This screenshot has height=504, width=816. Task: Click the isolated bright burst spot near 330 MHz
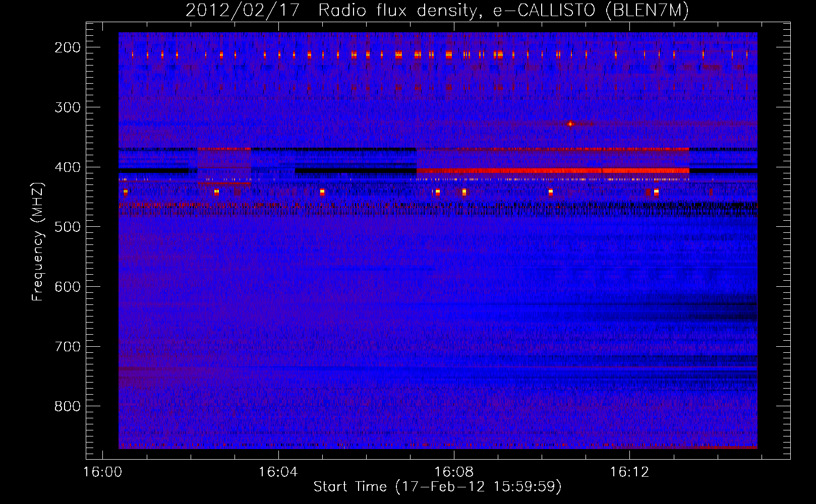(570, 123)
